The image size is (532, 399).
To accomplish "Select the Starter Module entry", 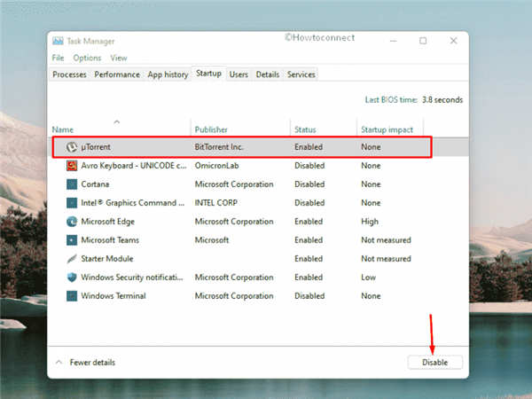I will 107,259.
